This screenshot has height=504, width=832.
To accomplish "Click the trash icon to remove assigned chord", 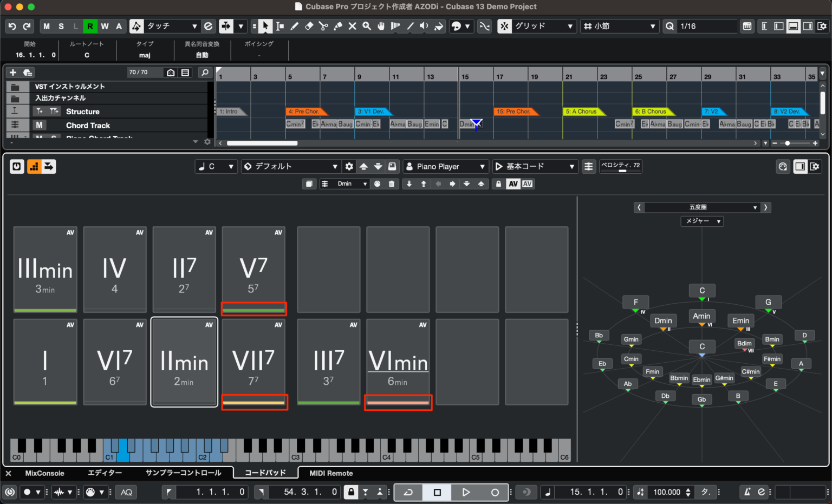I will point(391,184).
